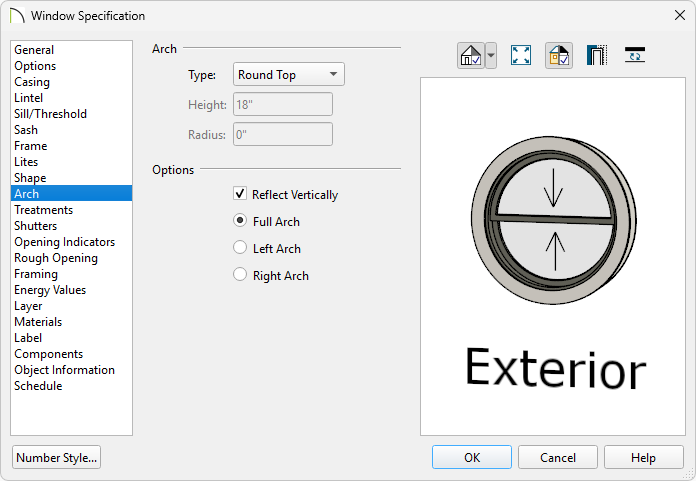Open the camera view type dropdown arrow
Image resolution: width=696 pixels, height=481 pixels.
click(491, 55)
